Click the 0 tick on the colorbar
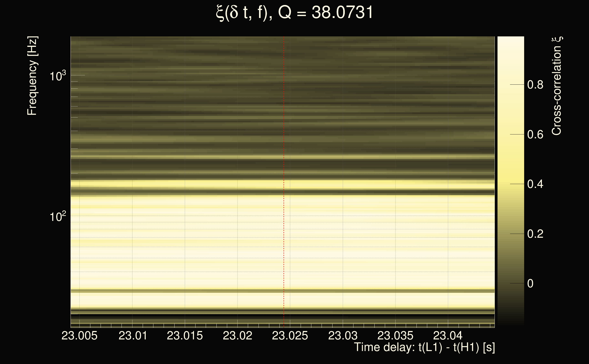The image size is (589, 364). click(530, 283)
